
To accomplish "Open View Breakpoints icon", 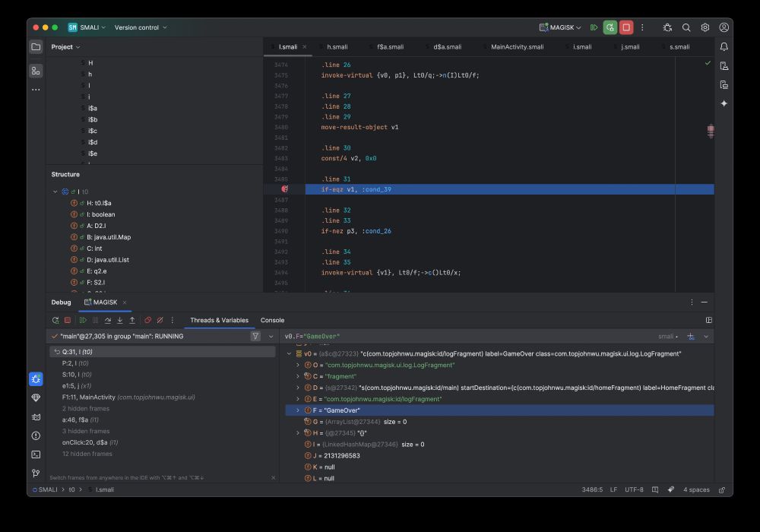I will click(148, 320).
